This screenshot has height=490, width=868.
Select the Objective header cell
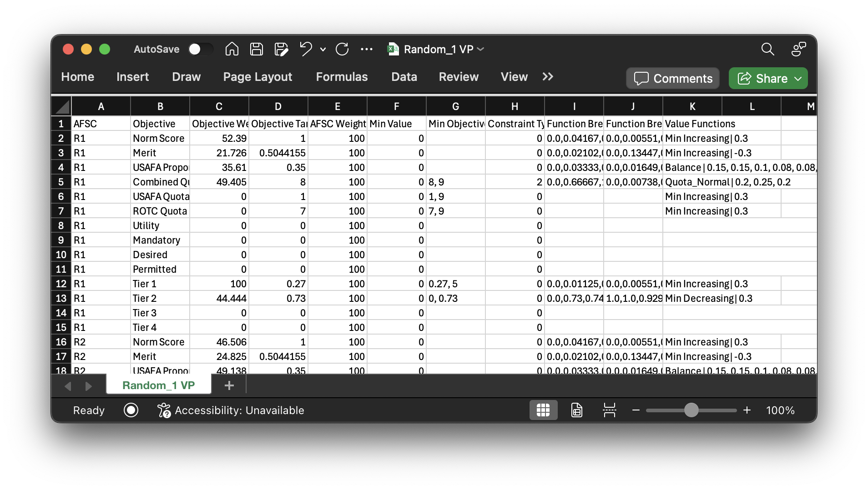[x=160, y=124]
